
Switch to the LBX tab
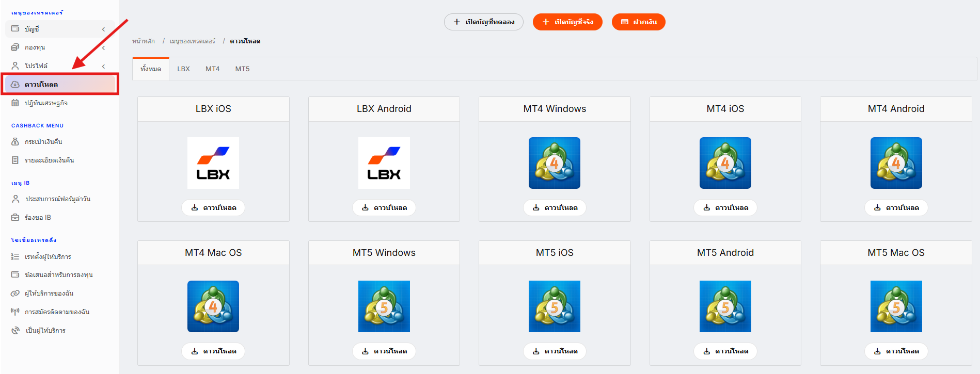click(x=184, y=69)
